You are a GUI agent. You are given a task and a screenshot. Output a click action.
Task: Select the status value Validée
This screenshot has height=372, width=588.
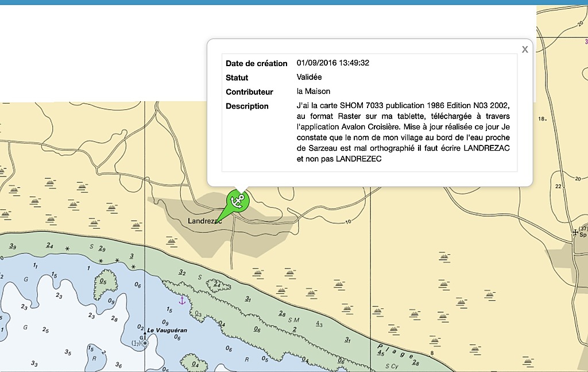tap(309, 77)
